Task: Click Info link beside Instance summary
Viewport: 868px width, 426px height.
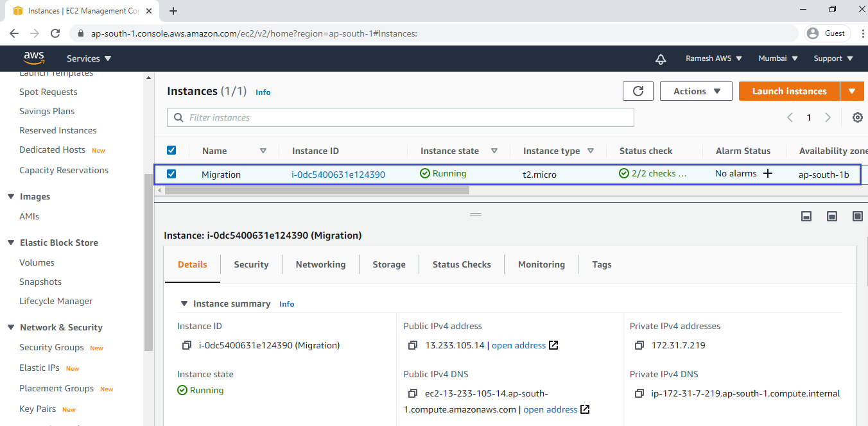Action: coord(287,303)
